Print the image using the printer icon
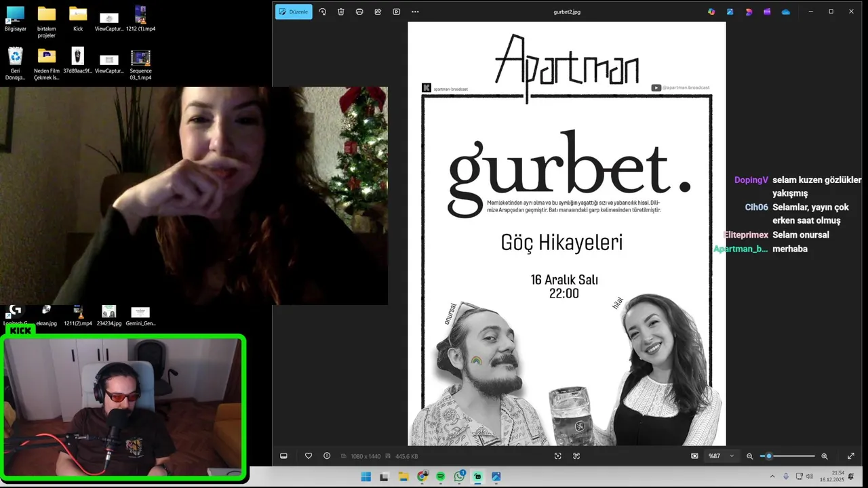 coord(359,12)
